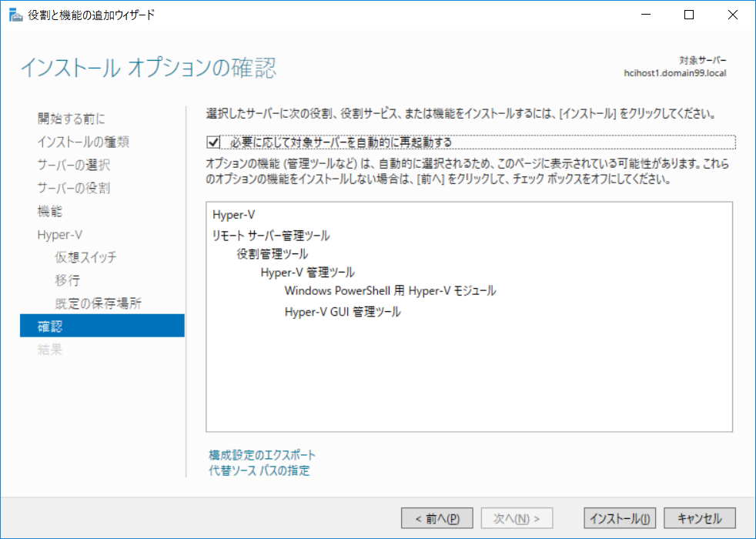Select the Hyper-V GUI 管理ツール entry
The height and width of the screenshot is (539, 756).
[x=343, y=312]
